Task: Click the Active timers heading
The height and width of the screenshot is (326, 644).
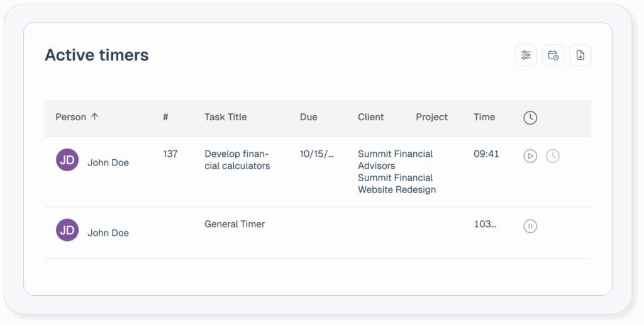Action: pyautogui.click(x=96, y=55)
